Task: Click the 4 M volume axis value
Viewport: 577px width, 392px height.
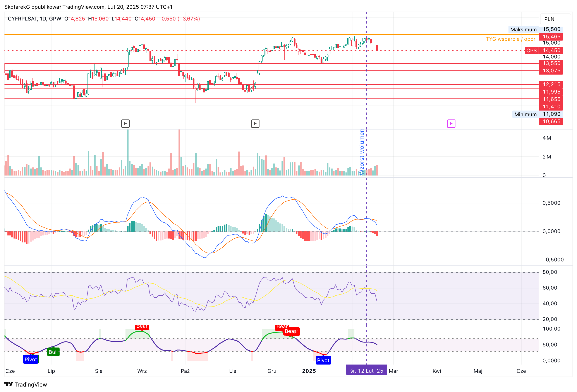Action: tap(547, 138)
